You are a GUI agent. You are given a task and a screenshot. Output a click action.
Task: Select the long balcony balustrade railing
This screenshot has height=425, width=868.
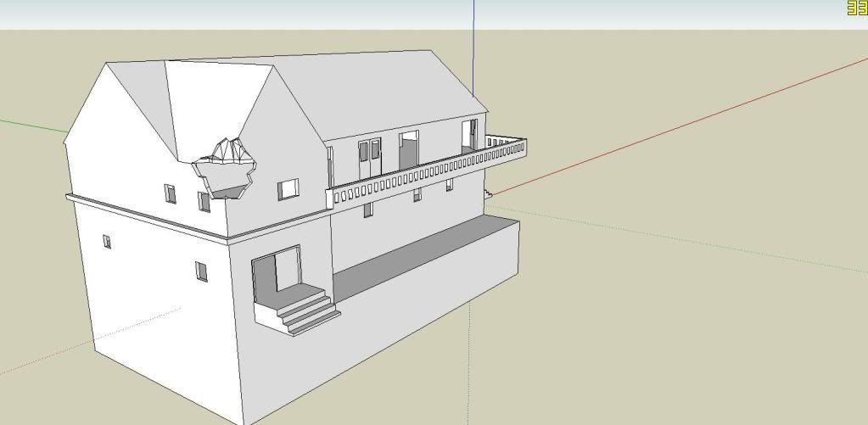pos(428,171)
